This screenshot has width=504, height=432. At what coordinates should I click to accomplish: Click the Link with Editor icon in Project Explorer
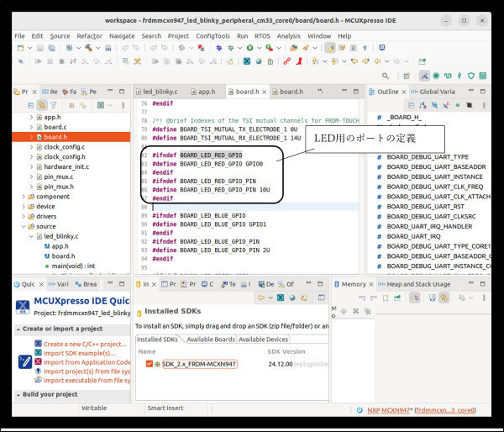pyautogui.click(x=41, y=105)
